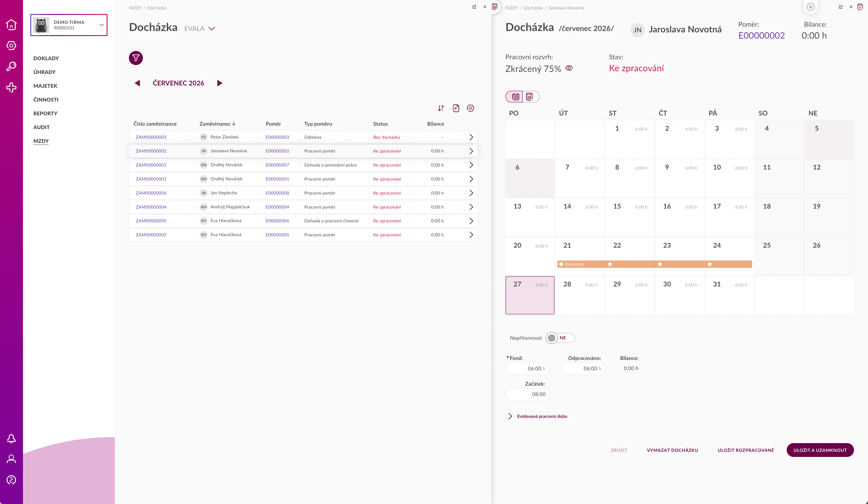Open table settings hexagon icon

(471, 108)
